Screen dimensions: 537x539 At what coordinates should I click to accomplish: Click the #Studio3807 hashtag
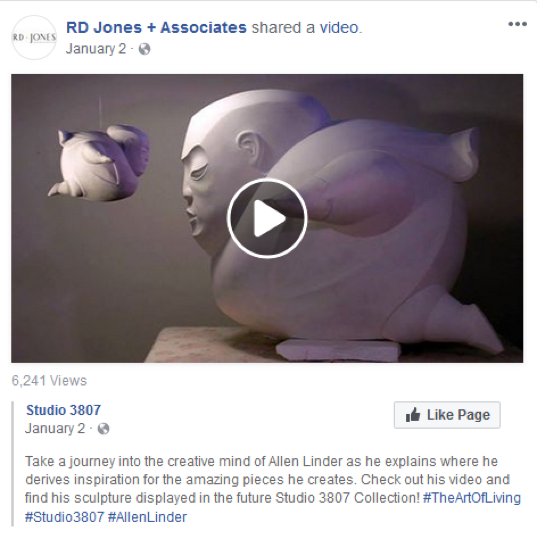tap(64, 517)
